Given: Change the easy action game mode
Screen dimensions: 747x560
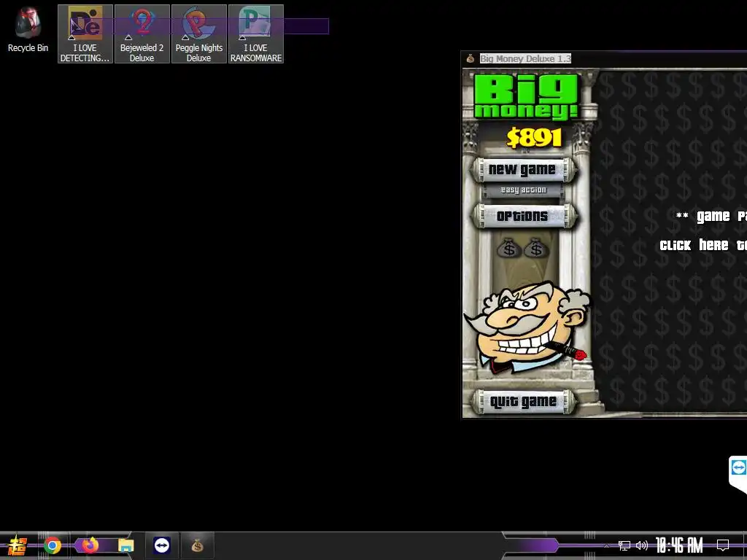Looking at the screenshot, I should pos(524,190).
